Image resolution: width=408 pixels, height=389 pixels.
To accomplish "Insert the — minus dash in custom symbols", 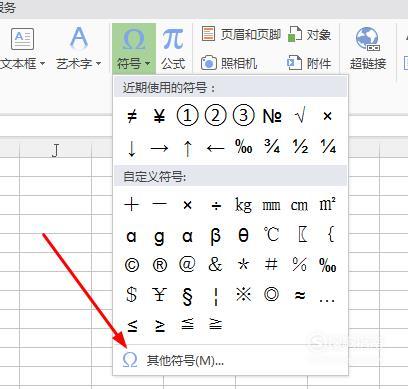I will [159, 203].
